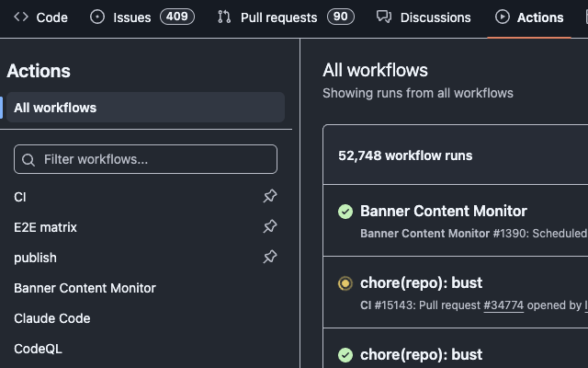The width and height of the screenshot is (588, 368).
Task: Click success icon on Banner Content Monitor run
Action: point(345,212)
